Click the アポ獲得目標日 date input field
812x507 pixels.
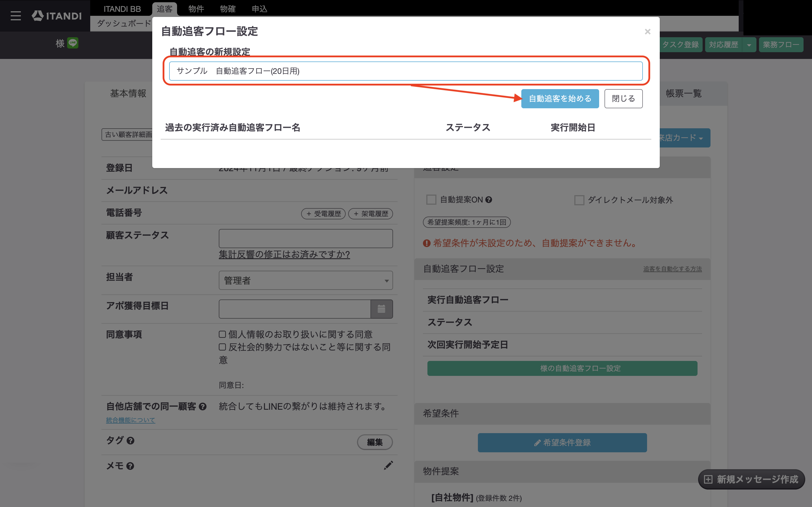point(295,309)
